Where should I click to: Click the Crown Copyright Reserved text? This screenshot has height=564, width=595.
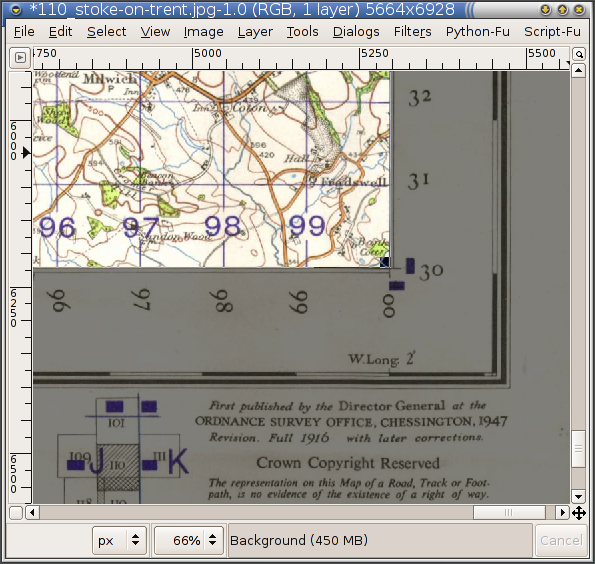click(x=348, y=463)
